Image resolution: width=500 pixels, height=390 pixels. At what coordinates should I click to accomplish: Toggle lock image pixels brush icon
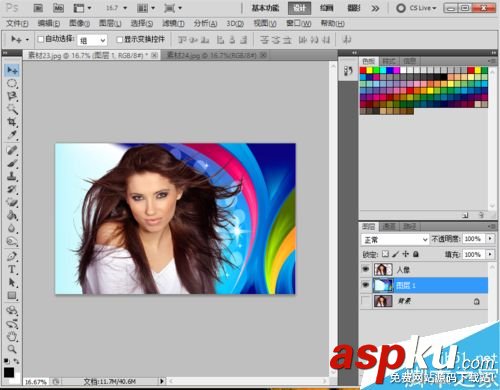395,254
